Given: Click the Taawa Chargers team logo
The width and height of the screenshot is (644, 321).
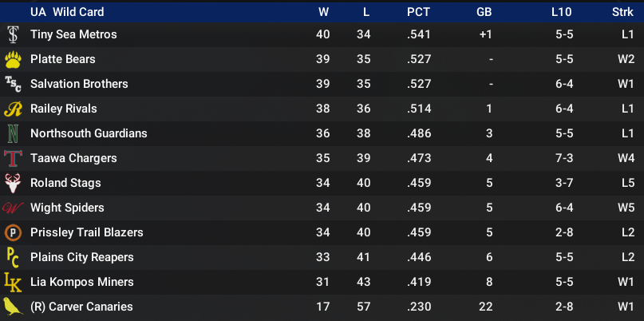Looking at the screenshot, I should [13, 158].
